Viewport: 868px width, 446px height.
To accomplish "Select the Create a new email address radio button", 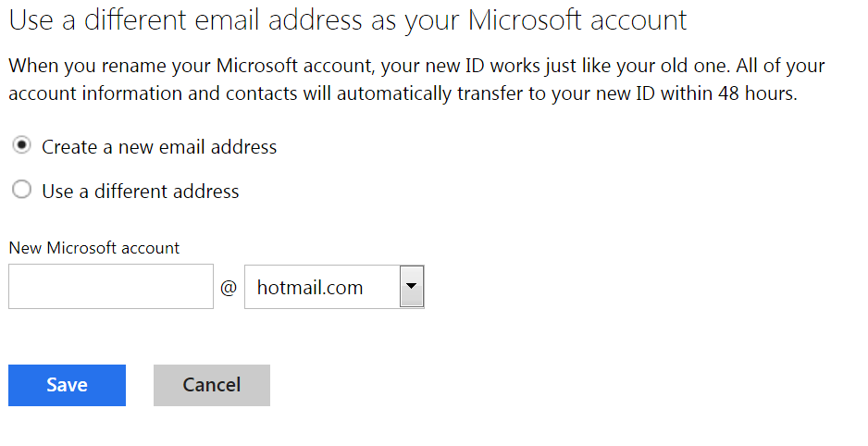I will pos(21,146).
